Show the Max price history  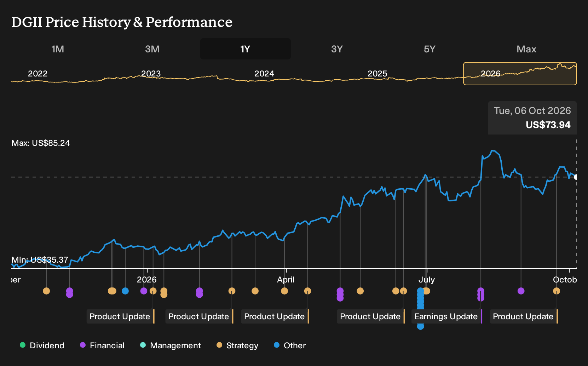[x=526, y=49]
